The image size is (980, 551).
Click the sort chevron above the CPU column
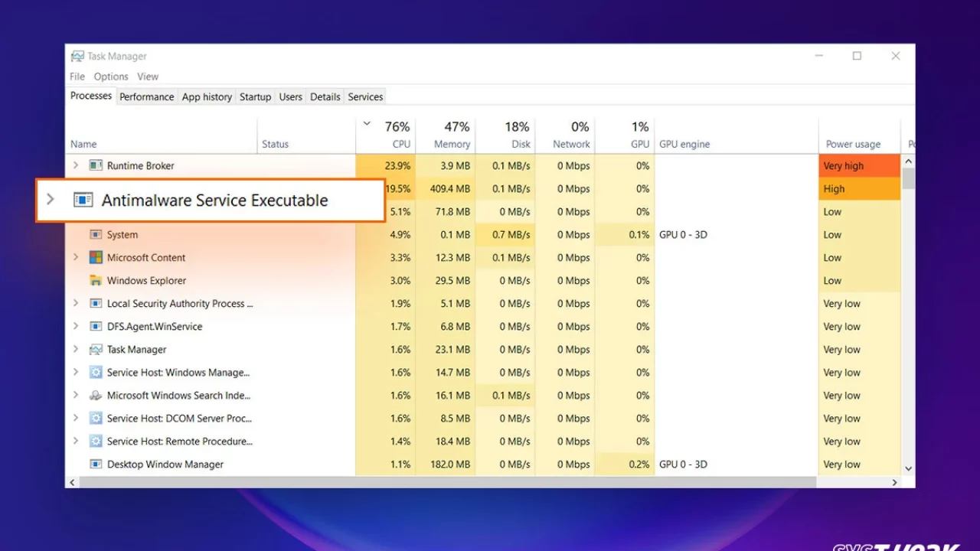[366, 123]
